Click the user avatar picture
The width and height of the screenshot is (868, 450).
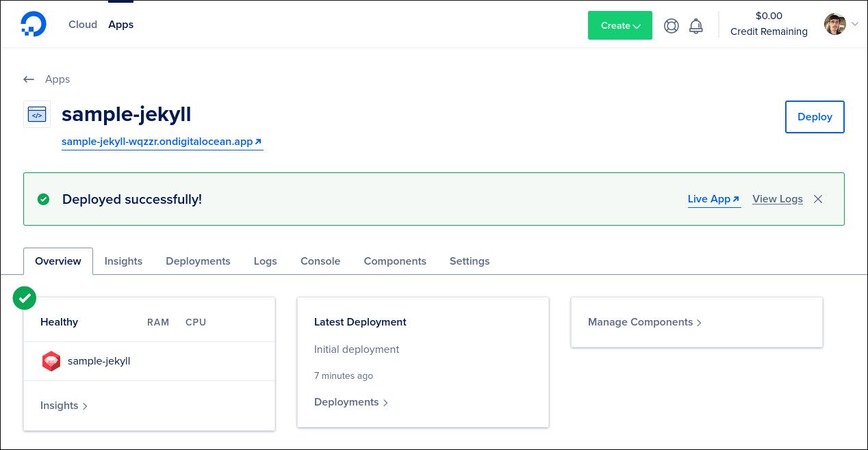[835, 24]
